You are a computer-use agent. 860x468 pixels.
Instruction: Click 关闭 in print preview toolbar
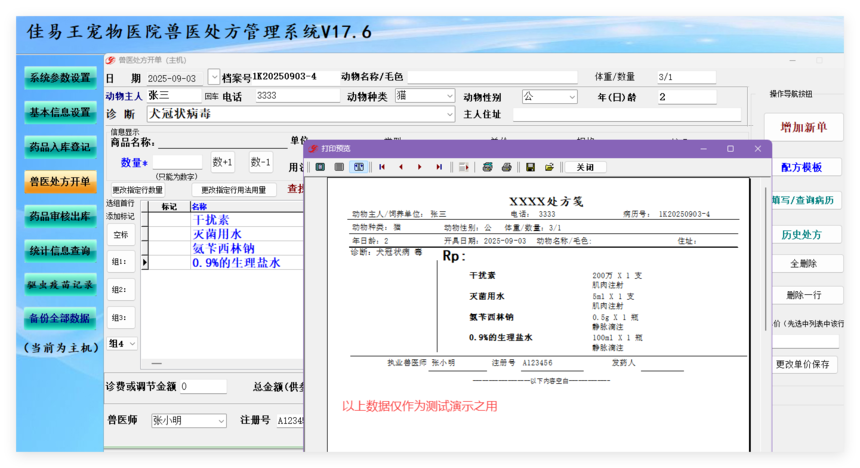tap(585, 167)
